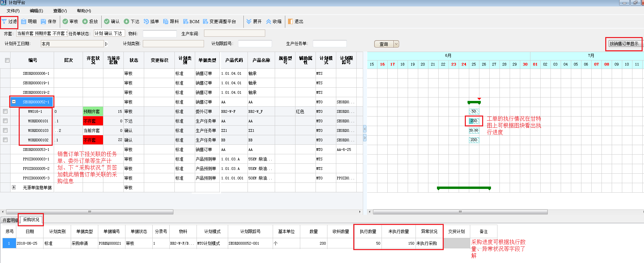
Task: Collapse the SEORD000052-1 tree node
Action: pos(14,102)
